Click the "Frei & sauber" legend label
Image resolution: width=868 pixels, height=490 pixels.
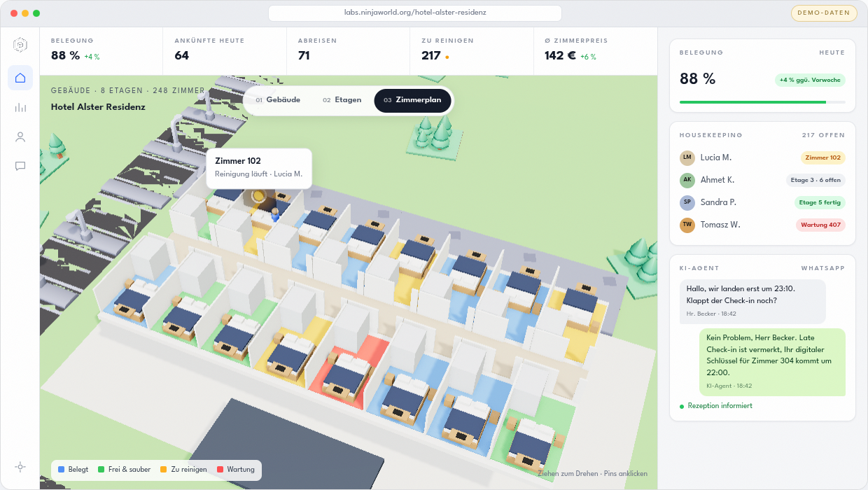point(129,469)
